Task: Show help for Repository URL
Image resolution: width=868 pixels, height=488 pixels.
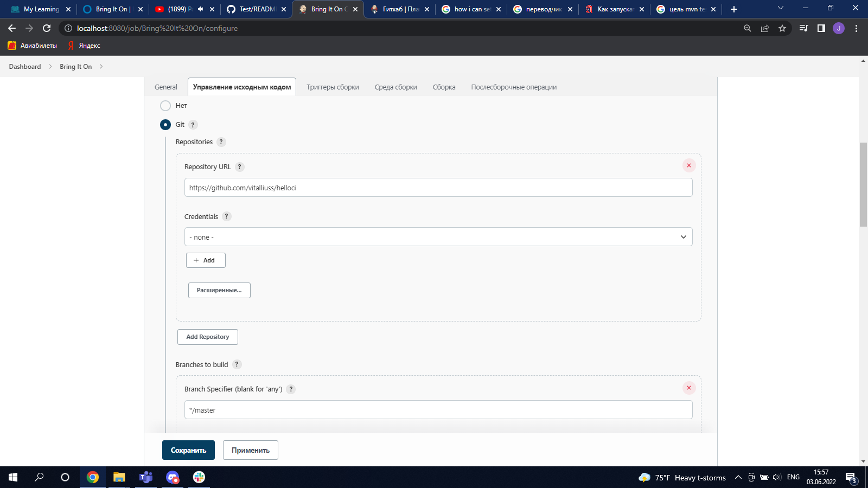Action: (x=239, y=167)
